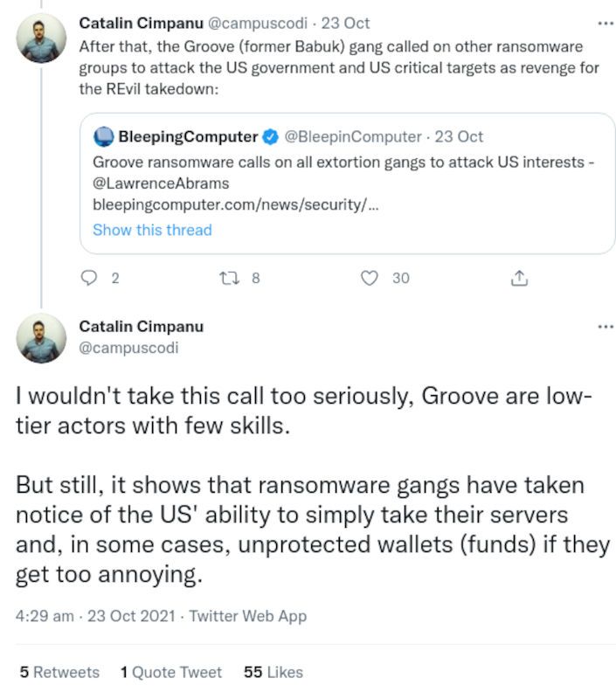View the 5 Retweets list
This screenshot has height=699, width=616.
59,672
